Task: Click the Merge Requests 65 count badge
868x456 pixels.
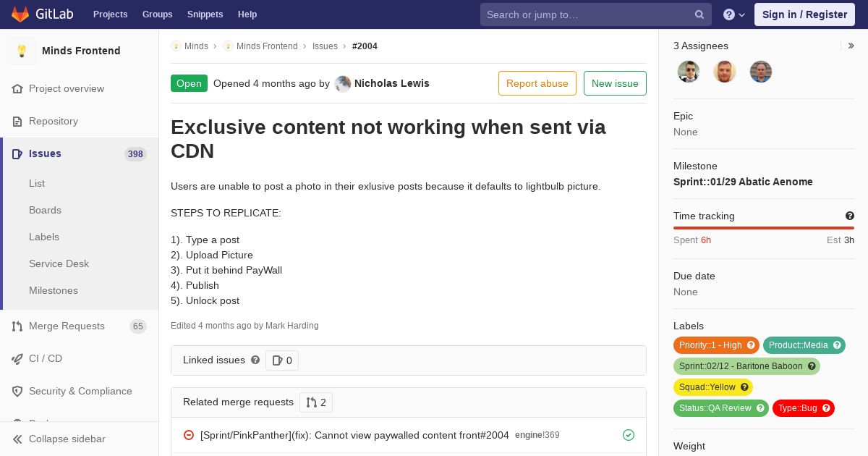Action: [137, 326]
